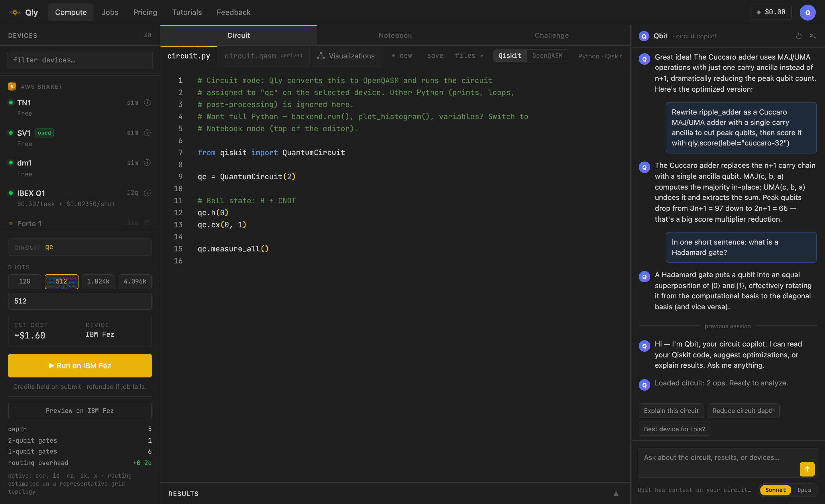Open the files dropdown
The image size is (825, 504).
tap(469, 56)
